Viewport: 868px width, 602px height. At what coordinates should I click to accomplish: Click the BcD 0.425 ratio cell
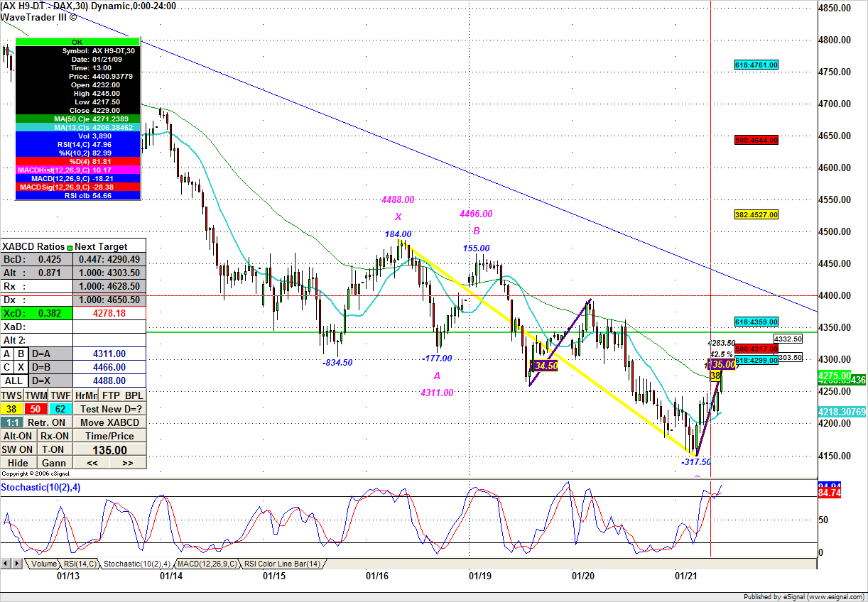36,259
